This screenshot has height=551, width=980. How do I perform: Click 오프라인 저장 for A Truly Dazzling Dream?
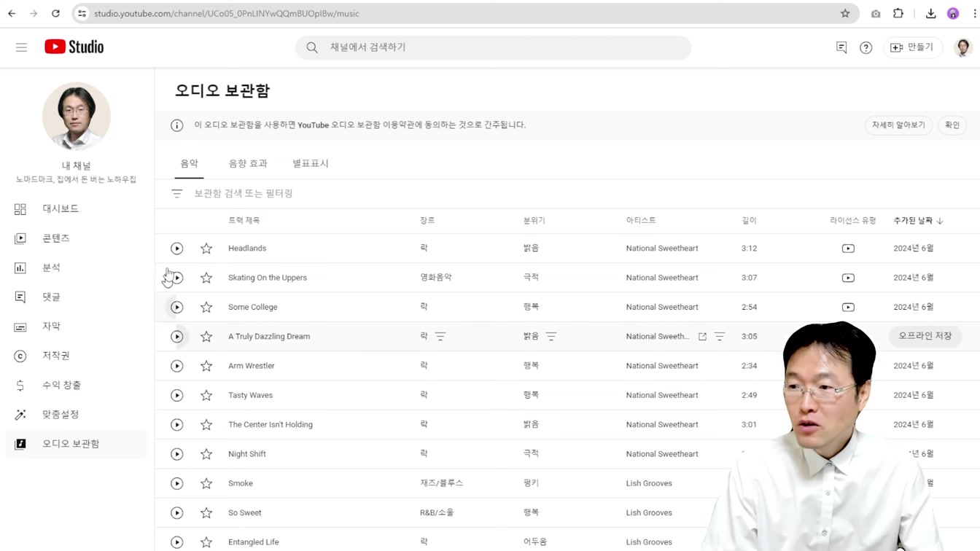coord(925,336)
